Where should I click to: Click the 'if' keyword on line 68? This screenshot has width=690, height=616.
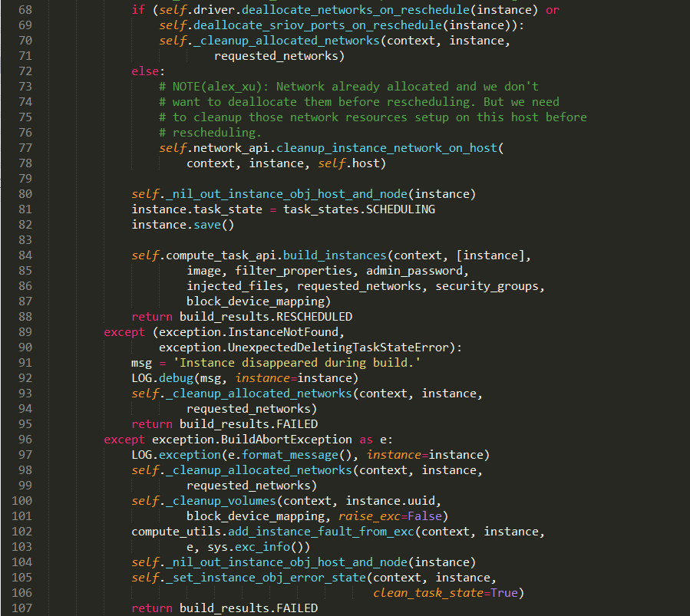[x=138, y=10]
